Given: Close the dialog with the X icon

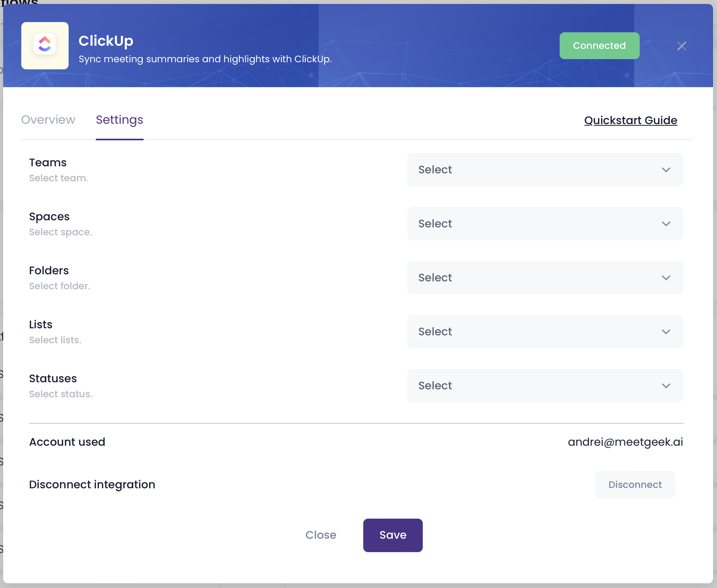Looking at the screenshot, I should 682,46.
